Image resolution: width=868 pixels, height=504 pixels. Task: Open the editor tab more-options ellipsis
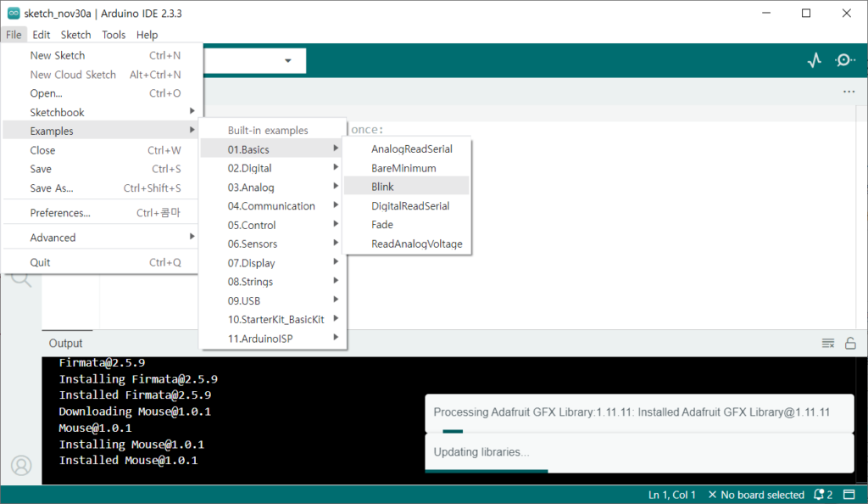point(849,92)
